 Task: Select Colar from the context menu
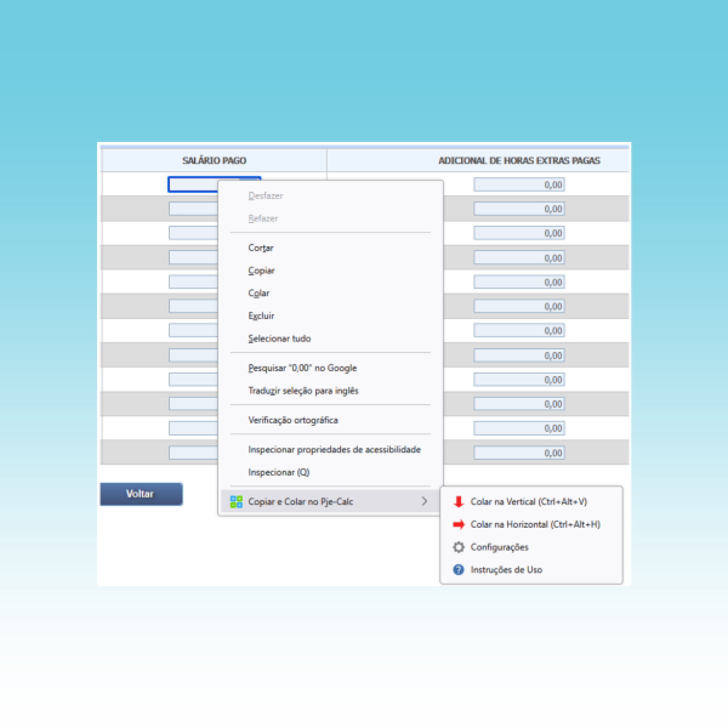tap(259, 293)
